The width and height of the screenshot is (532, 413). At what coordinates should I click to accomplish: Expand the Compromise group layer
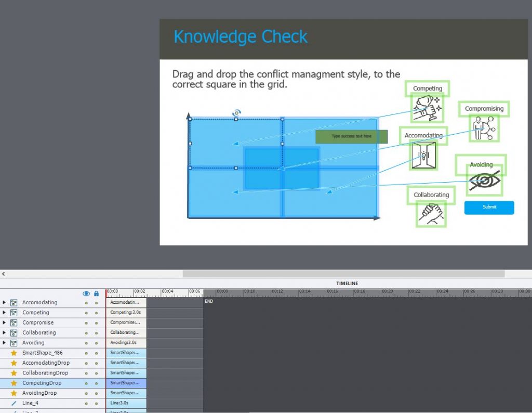tap(4, 323)
